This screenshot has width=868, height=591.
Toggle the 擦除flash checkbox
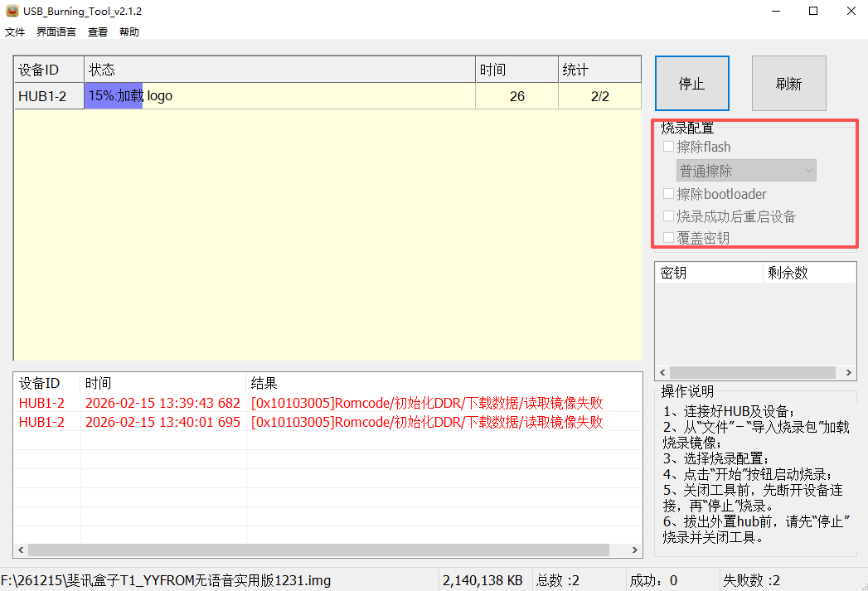click(668, 147)
